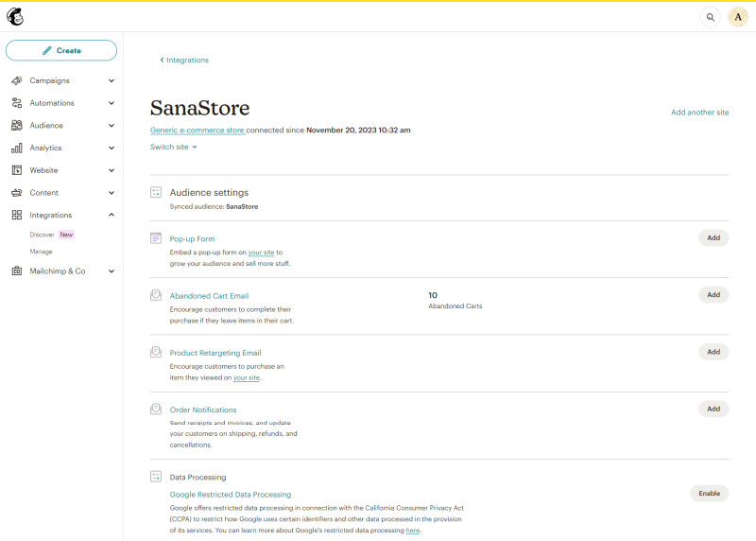This screenshot has height=541, width=756.
Task: Click the '10' abandoned carts count
Action: tap(433, 295)
